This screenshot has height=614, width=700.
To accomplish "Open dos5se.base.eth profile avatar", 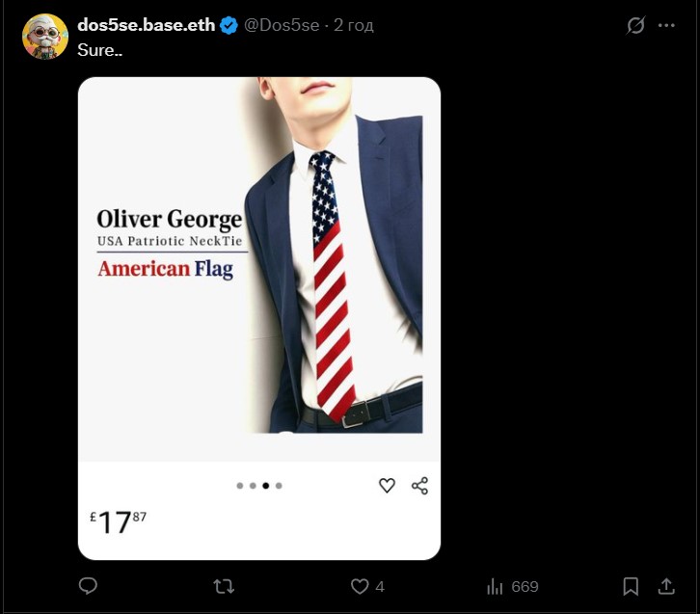I will coord(45,38).
